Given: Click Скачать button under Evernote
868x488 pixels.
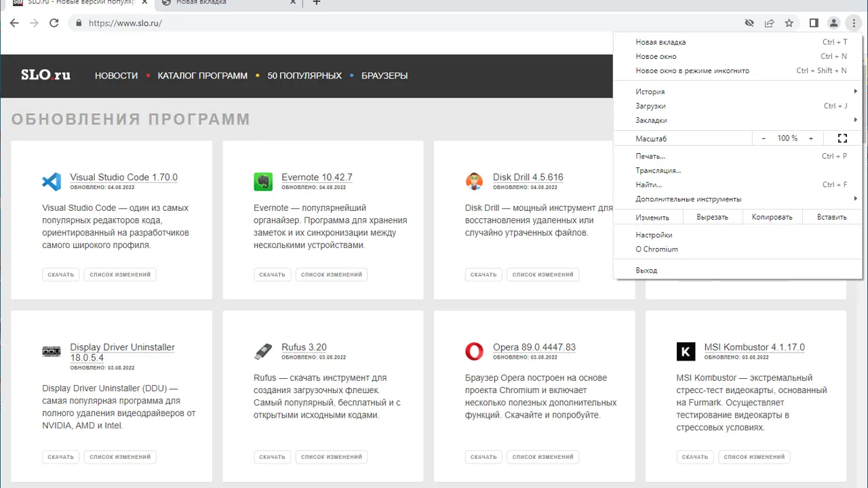Looking at the screenshot, I should click(272, 274).
